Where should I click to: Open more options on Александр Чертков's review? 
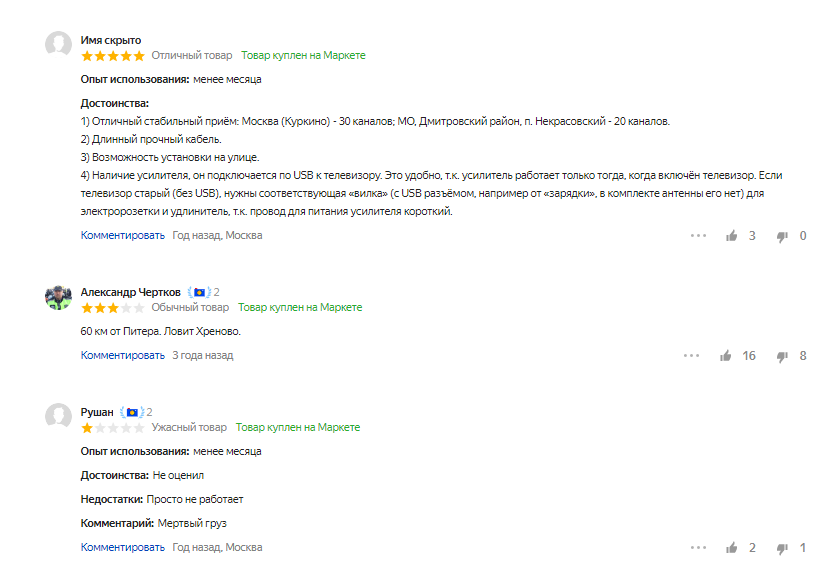[x=691, y=356]
